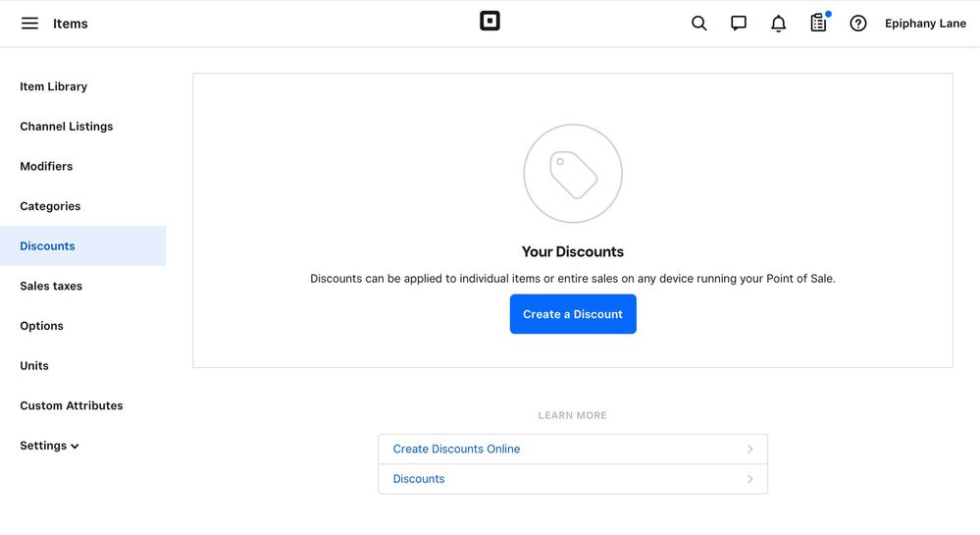
Task: Open the search magnifier icon
Action: tap(698, 24)
